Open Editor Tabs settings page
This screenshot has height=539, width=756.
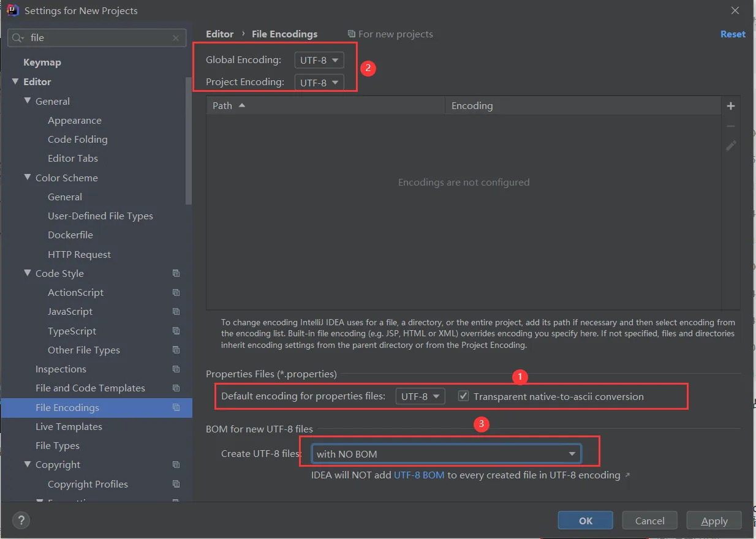tap(73, 159)
